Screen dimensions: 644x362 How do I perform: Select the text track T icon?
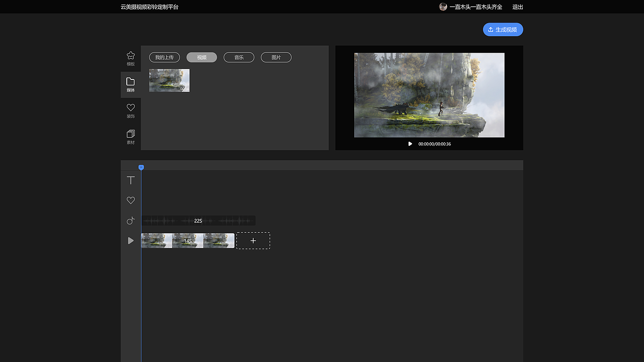click(131, 180)
